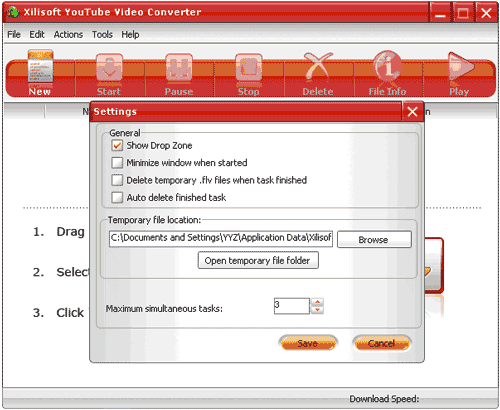This screenshot has height=410, width=500.
Task: Click the Download Speed status text
Action: point(384,399)
